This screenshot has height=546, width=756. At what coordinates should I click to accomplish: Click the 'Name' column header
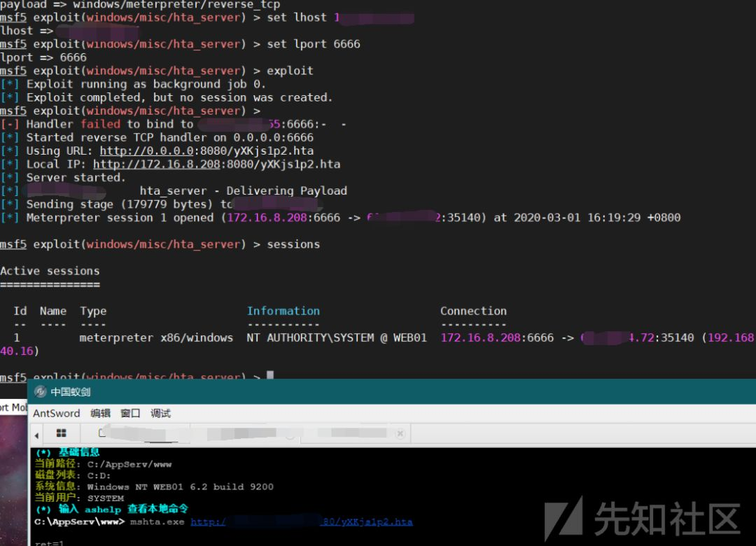pyautogui.click(x=53, y=311)
